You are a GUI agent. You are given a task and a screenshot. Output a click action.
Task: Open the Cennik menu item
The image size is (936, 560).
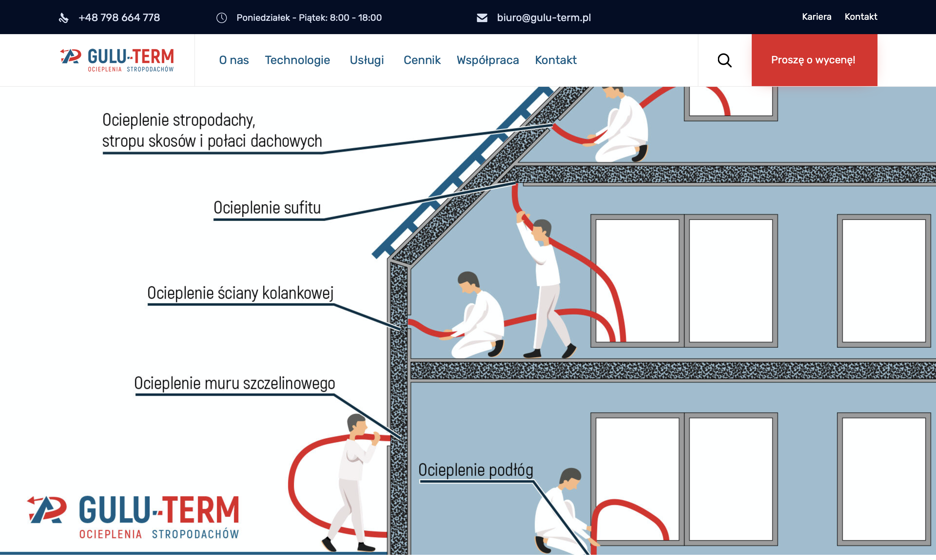click(x=422, y=60)
